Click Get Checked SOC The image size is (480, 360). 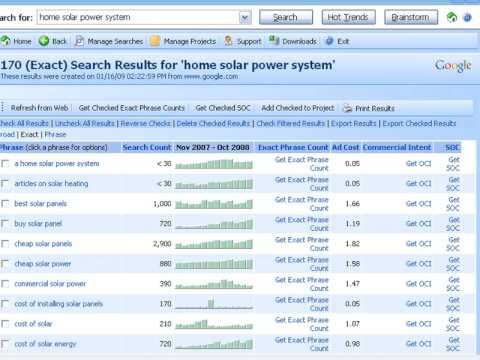(x=223, y=108)
